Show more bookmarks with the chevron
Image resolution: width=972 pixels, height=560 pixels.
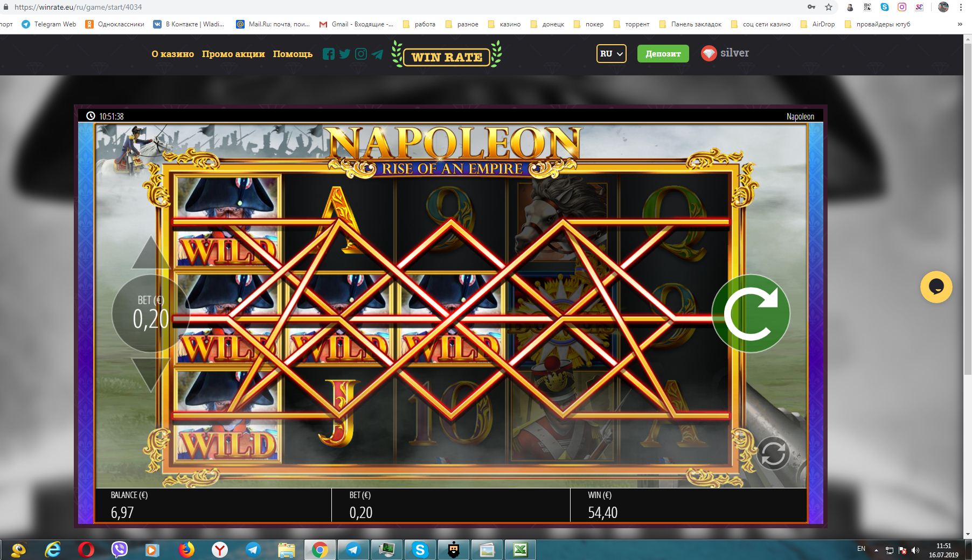(960, 24)
